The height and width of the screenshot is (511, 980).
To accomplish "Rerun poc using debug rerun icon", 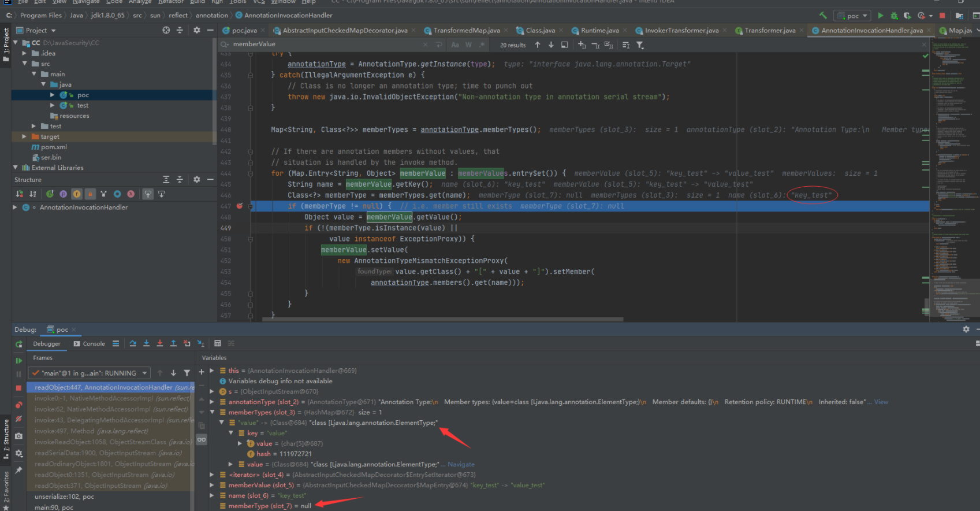I will click(x=18, y=344).
